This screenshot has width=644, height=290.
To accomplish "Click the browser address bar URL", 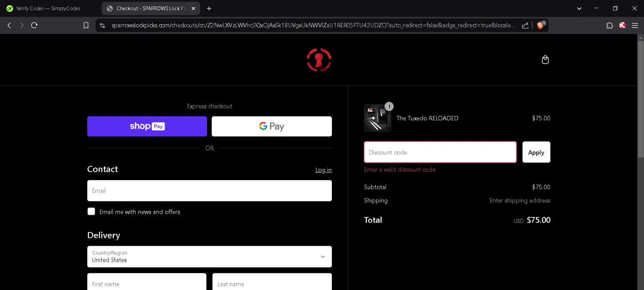I will click(313, 25).
